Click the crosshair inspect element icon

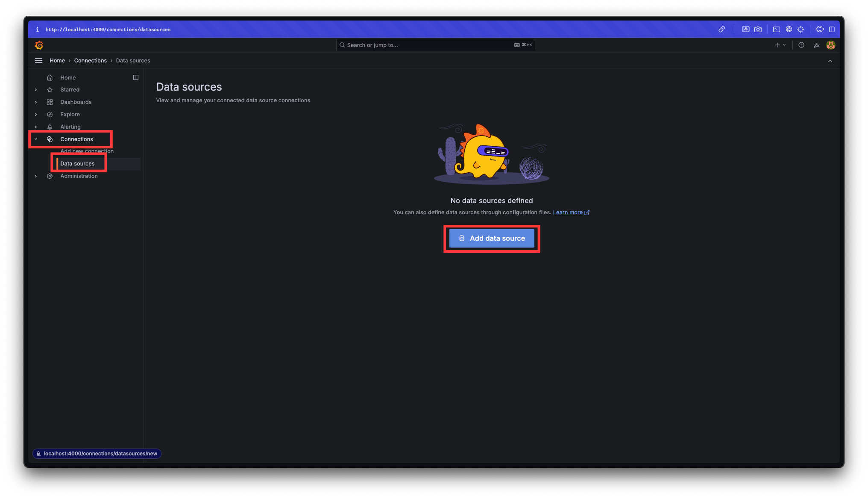pos(801,30)
